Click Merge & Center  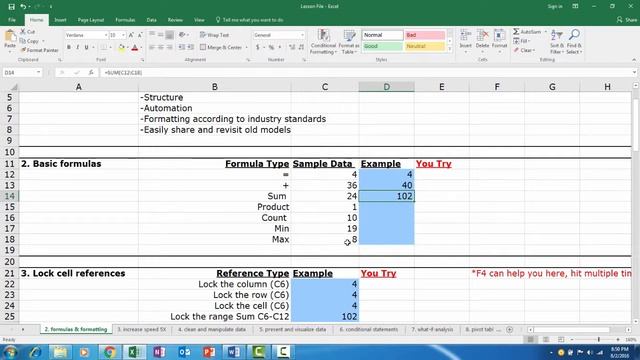(221, 47)
